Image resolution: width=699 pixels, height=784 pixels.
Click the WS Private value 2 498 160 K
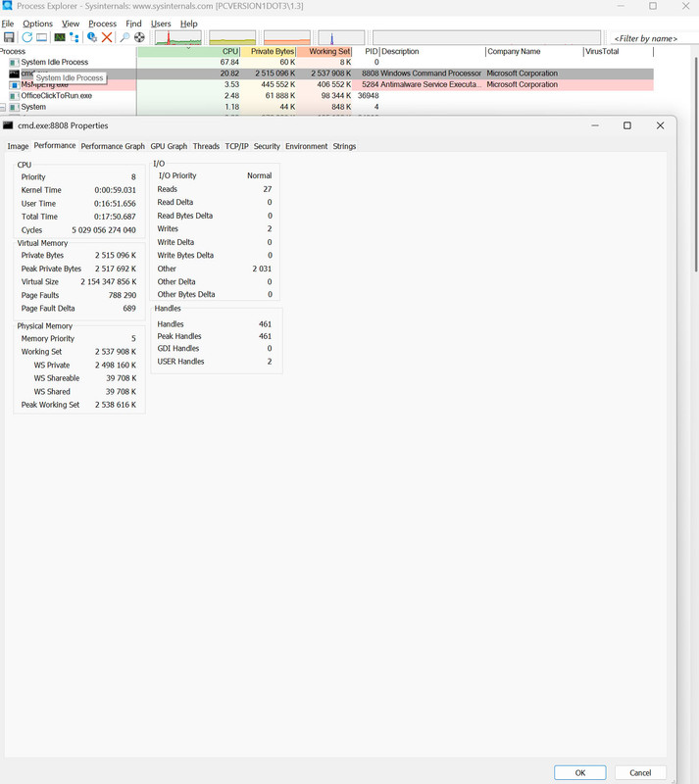click(x=116, y=365)
